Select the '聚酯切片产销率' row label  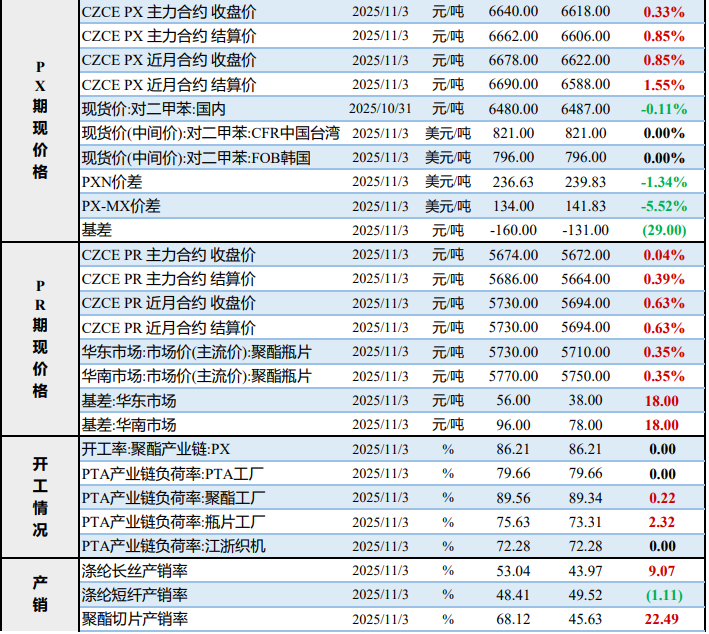135,620
